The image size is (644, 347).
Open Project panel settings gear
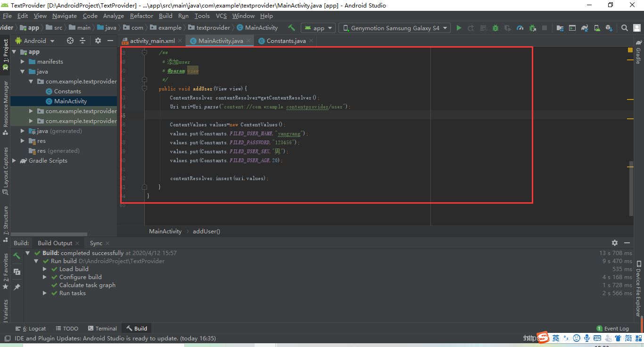[98, 41]
